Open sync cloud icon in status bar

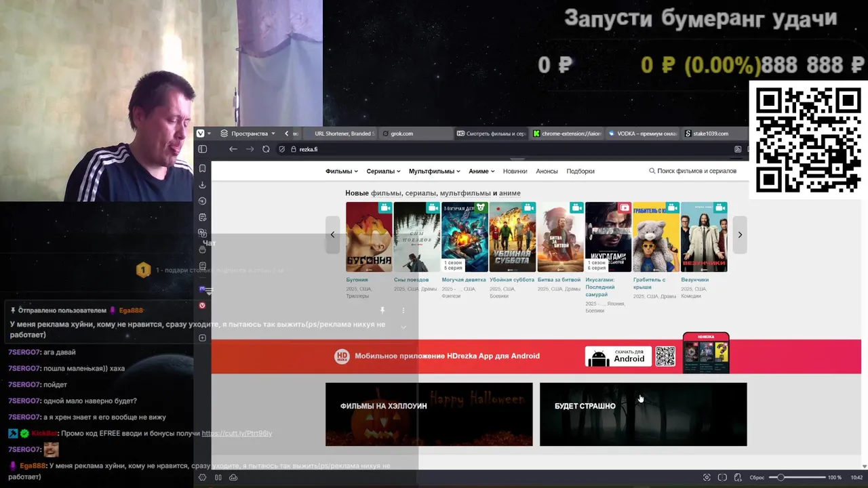tap(233, 477)
